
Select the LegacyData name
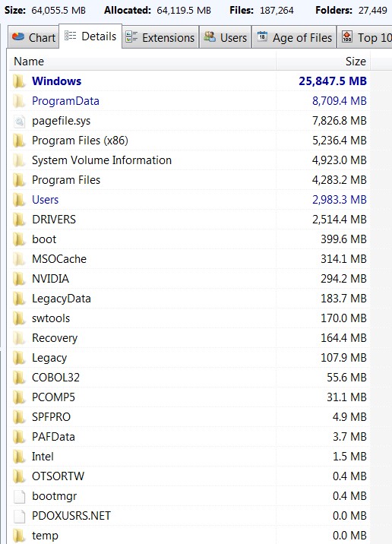click(62, 299)
